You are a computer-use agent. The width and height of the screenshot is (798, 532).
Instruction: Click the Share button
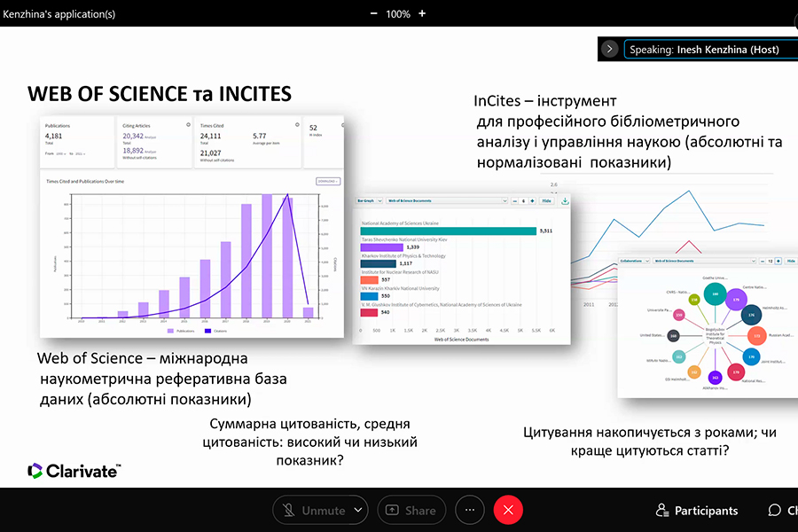411,510
